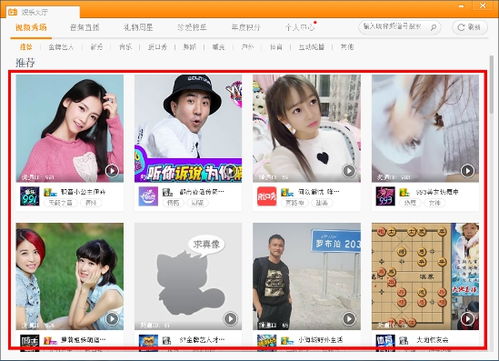Click the vertical scrollbar thumb
The height and width of the screenshot is (361, 499).
pyautogui.click(x=492, y=84)
